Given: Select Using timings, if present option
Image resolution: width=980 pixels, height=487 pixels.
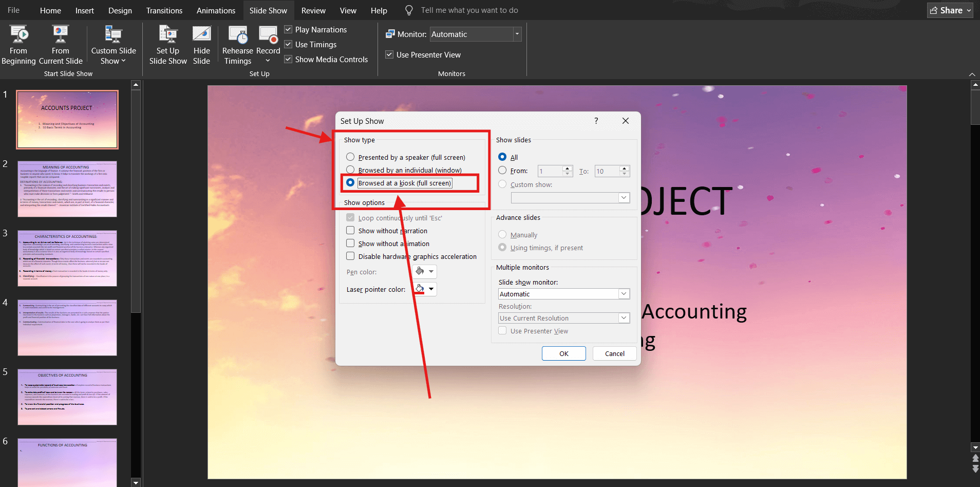Looking at the screenshot, I should pos(502,247).
